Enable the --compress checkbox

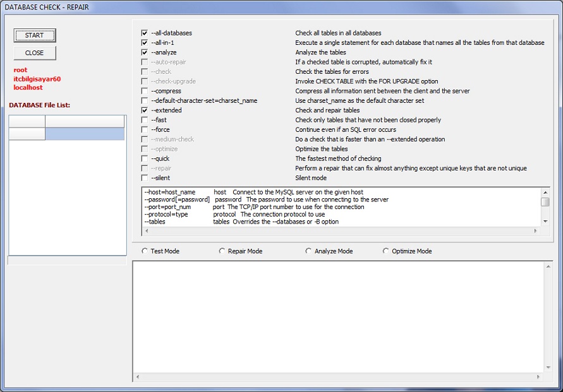[145, 91]
